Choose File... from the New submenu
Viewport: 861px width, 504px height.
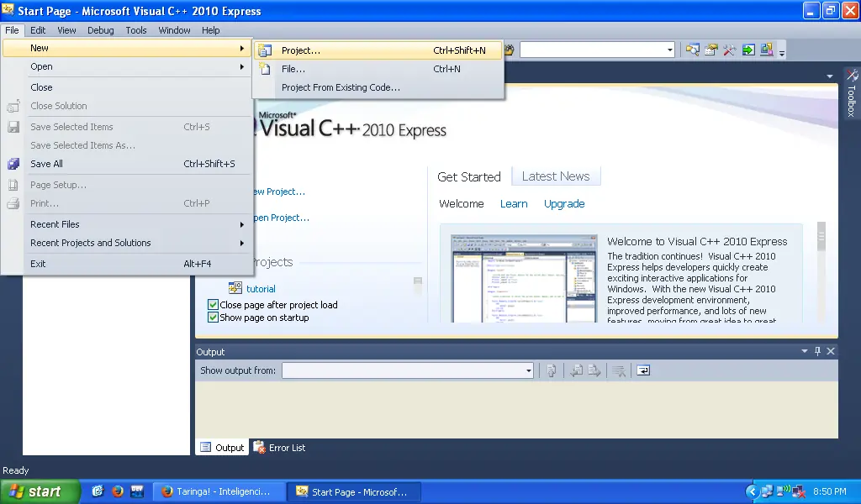378,69
